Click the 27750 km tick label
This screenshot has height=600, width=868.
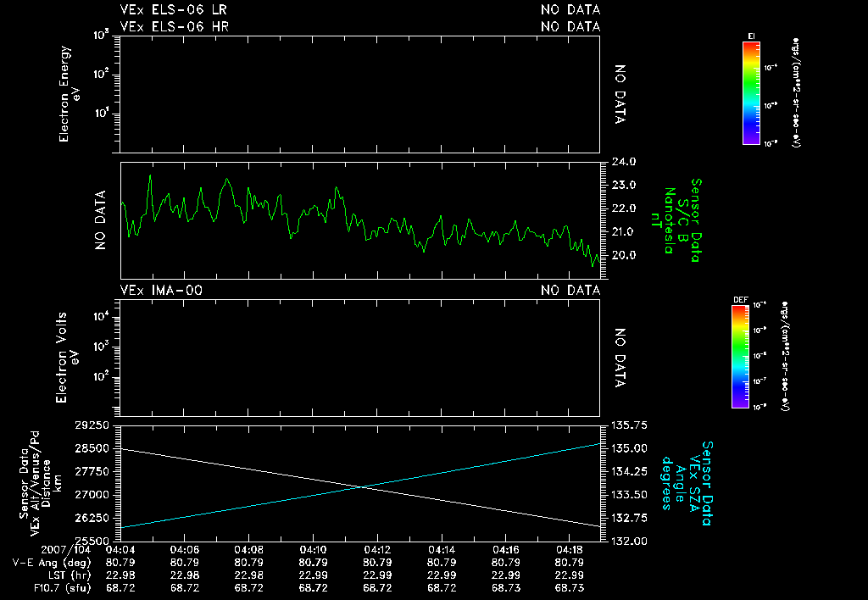[x=92, y=471]
